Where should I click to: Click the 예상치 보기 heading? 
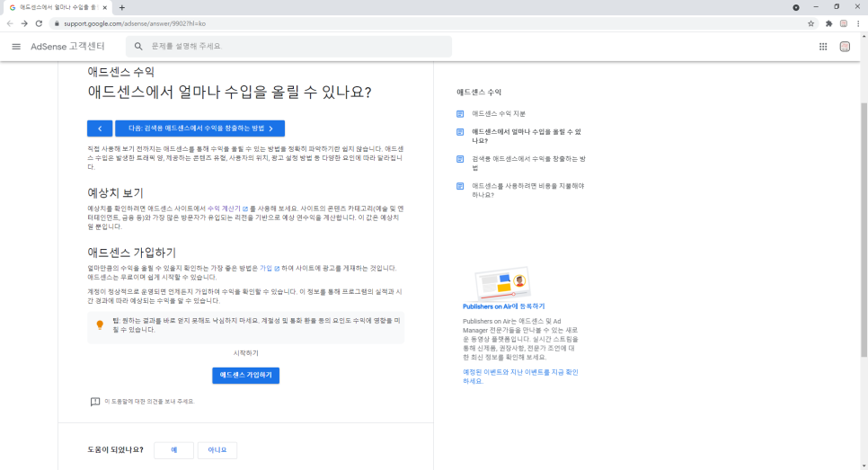click(115, 193)
